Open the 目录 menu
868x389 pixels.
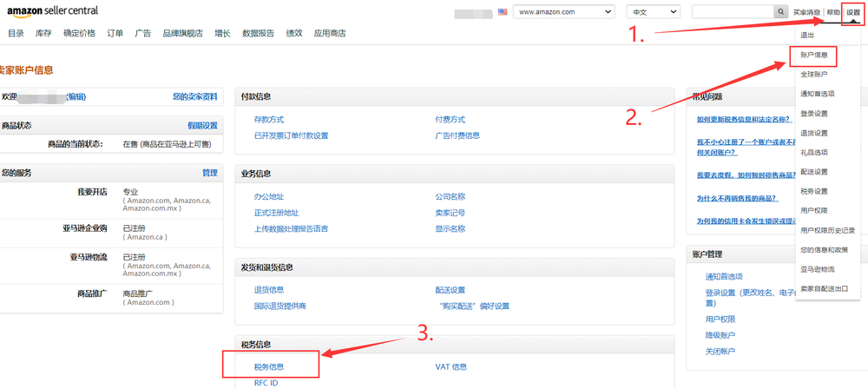(x=16, y=33)
